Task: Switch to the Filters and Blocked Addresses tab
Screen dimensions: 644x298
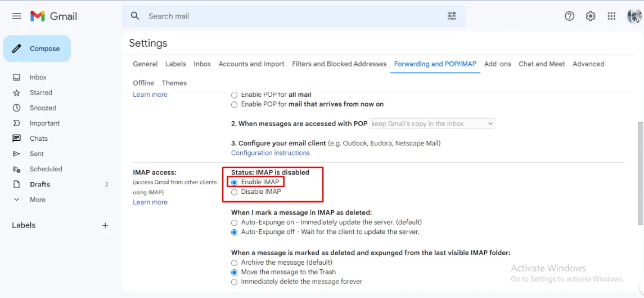Action: pos(339,64)
